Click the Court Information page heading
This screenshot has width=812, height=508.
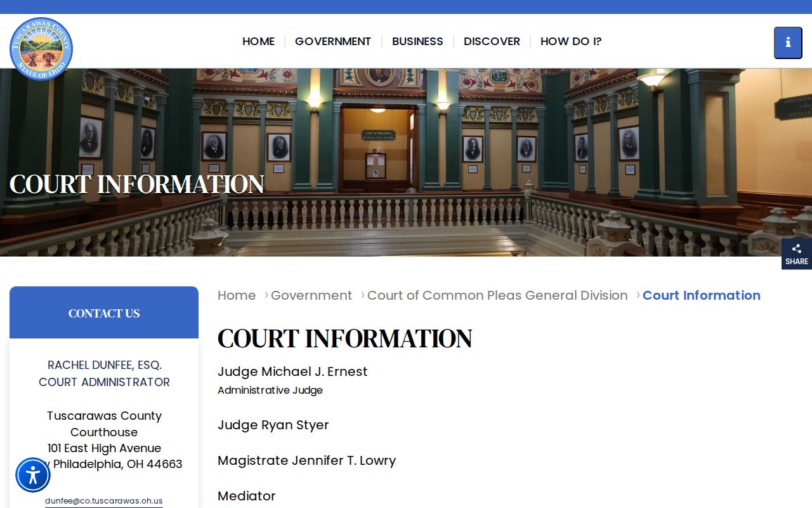pos(345,338)
